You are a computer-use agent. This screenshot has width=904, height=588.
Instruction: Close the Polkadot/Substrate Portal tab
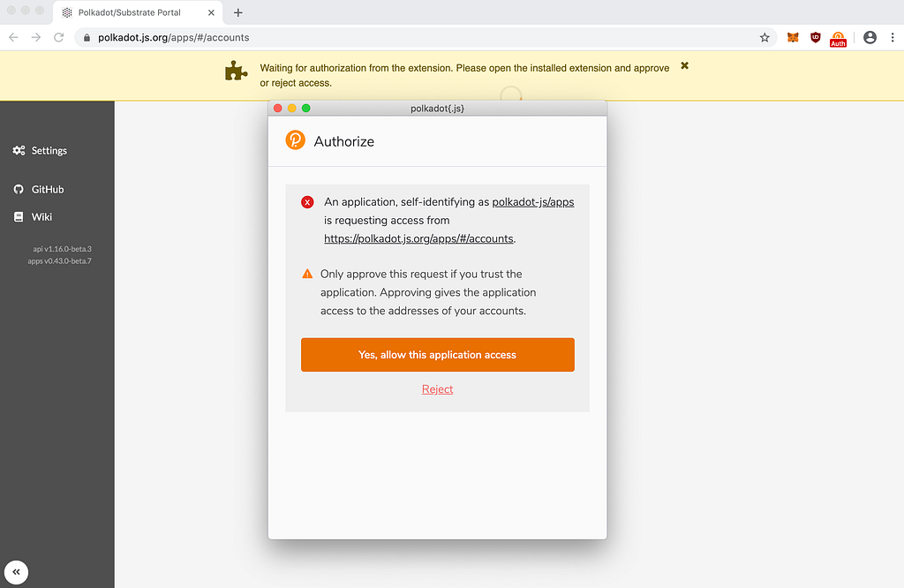tap(211, 12)
